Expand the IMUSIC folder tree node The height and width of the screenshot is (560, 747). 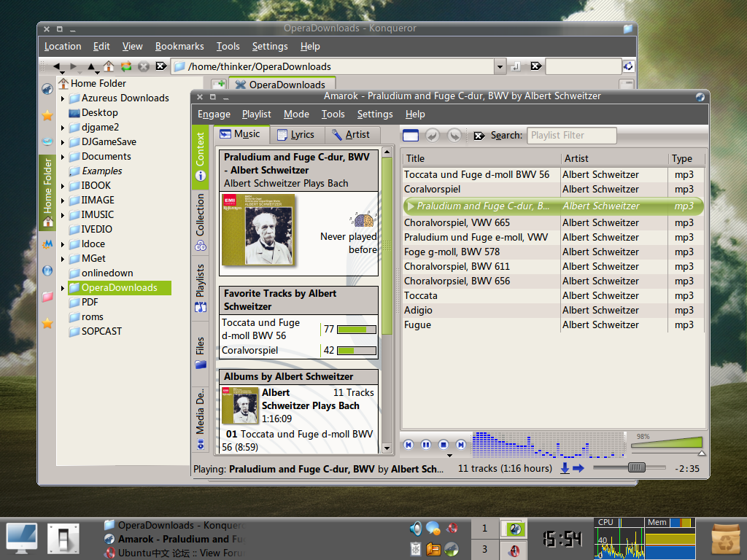point(63,215)
